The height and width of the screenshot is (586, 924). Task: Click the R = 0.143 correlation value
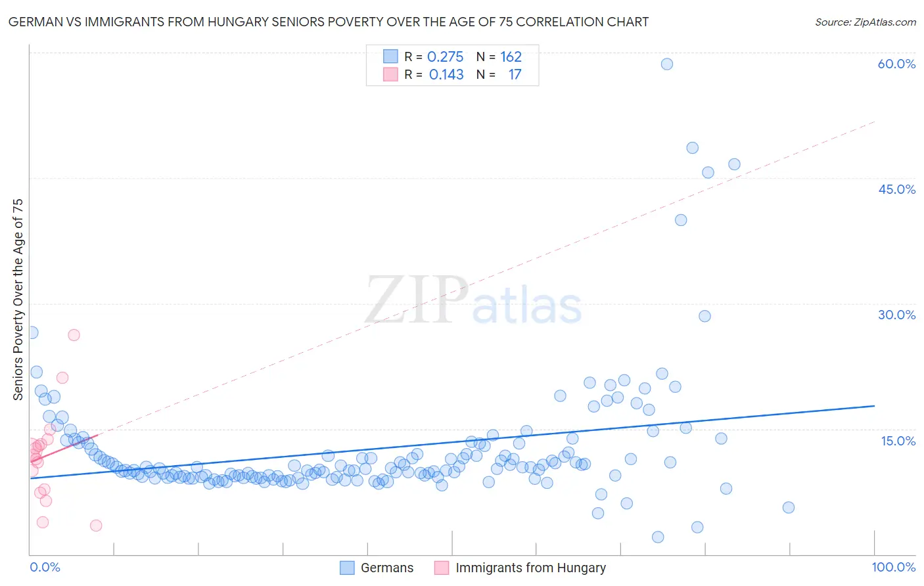[x=434, y=74]
